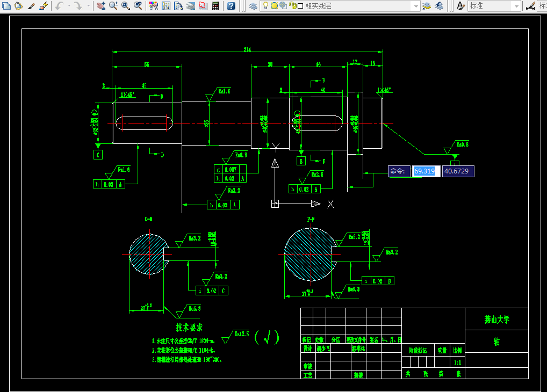Click the 69.319 coordinate input field
The image size is (547, 392).
tap(426, 171)
